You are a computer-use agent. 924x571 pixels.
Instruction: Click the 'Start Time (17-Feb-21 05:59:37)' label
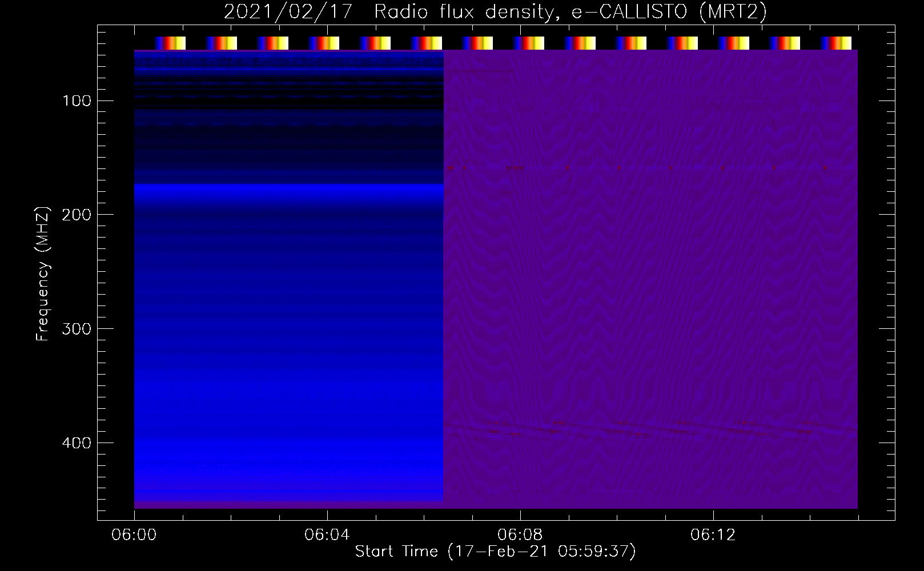[x=495, y=552]
